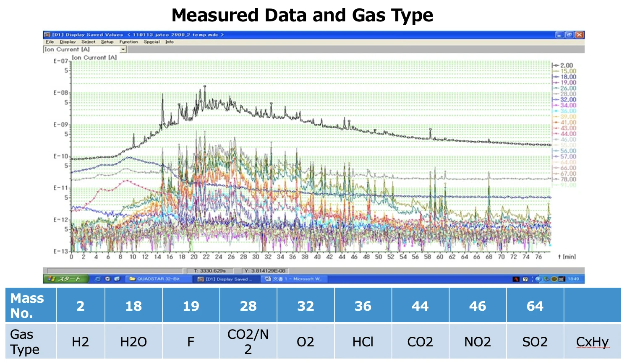This screenshot has height=364, width=627.
Task: Switch to QUADSTAR 32-Bit taskbar button
Action: pyautogui.click(x=155, y=279)
